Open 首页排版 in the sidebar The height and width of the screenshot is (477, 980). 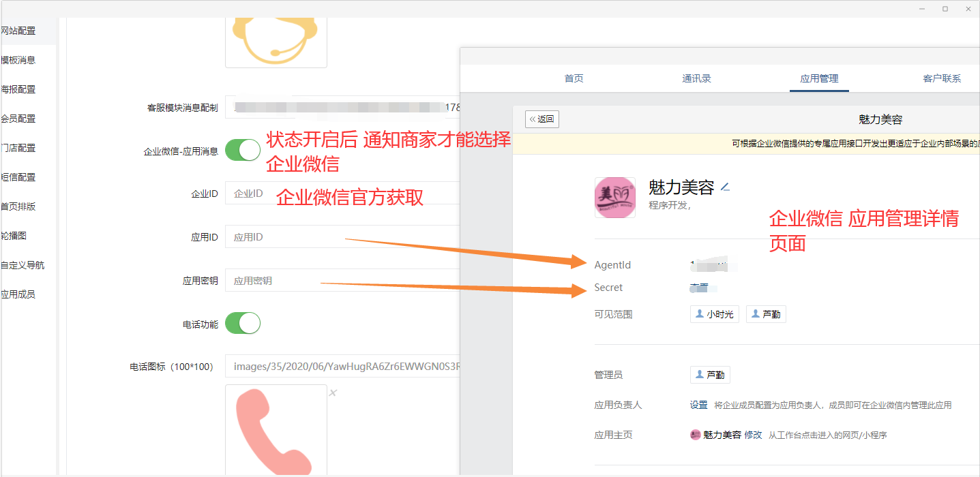click(x=18, y=206)
